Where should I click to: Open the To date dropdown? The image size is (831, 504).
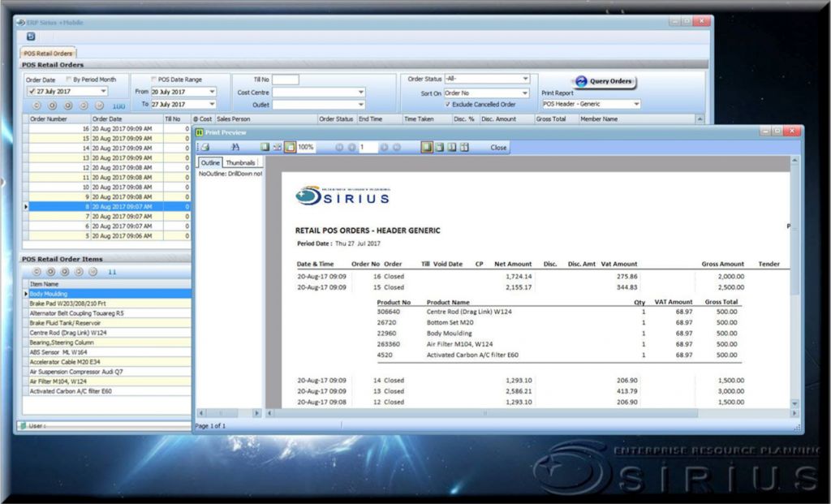click(212, 105)
